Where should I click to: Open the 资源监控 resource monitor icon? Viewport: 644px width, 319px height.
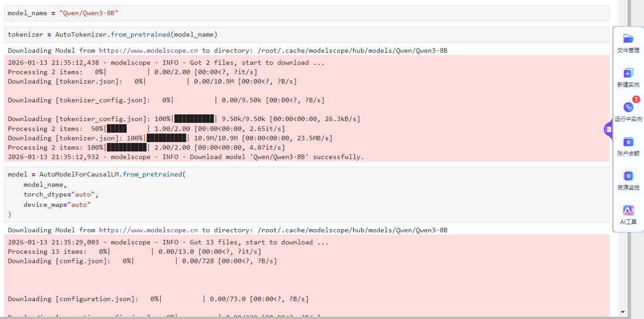pos(628,176)
